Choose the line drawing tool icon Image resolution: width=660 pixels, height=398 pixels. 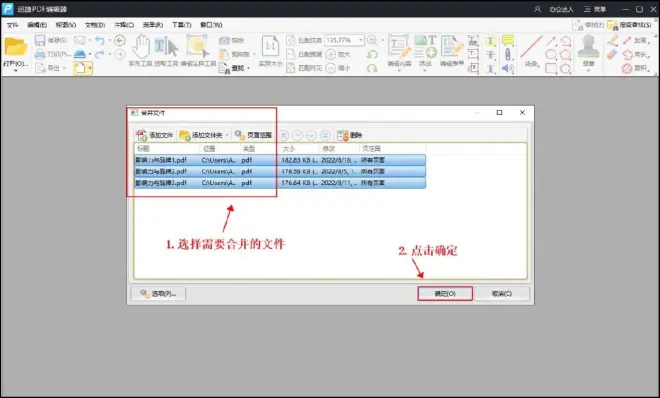coord(531,47)
